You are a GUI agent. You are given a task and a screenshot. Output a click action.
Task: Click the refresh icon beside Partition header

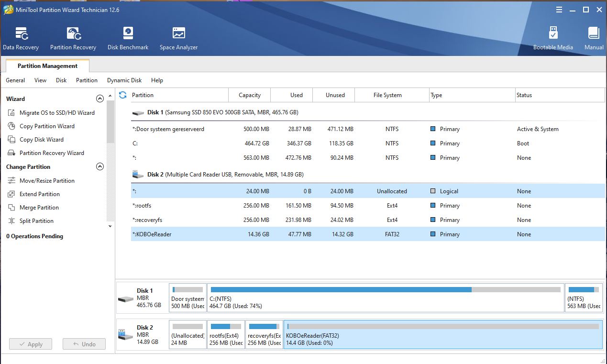click(x=123, y=95)
